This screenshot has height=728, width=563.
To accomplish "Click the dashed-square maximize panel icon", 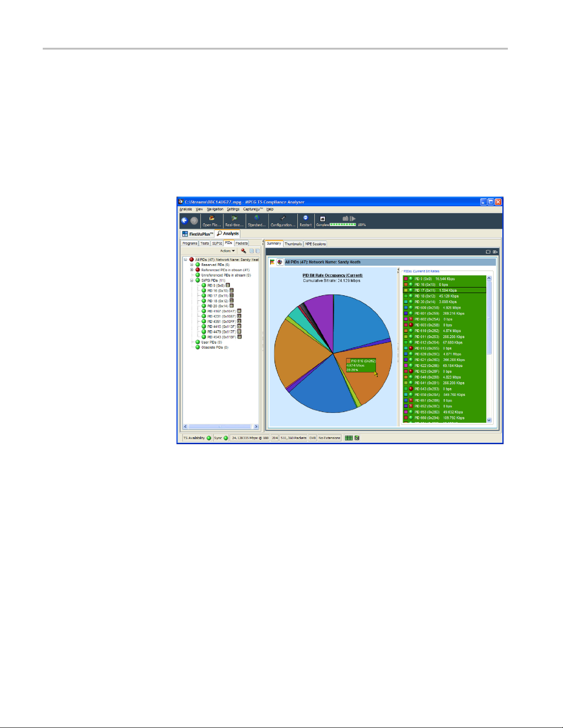I will (488, 252).
